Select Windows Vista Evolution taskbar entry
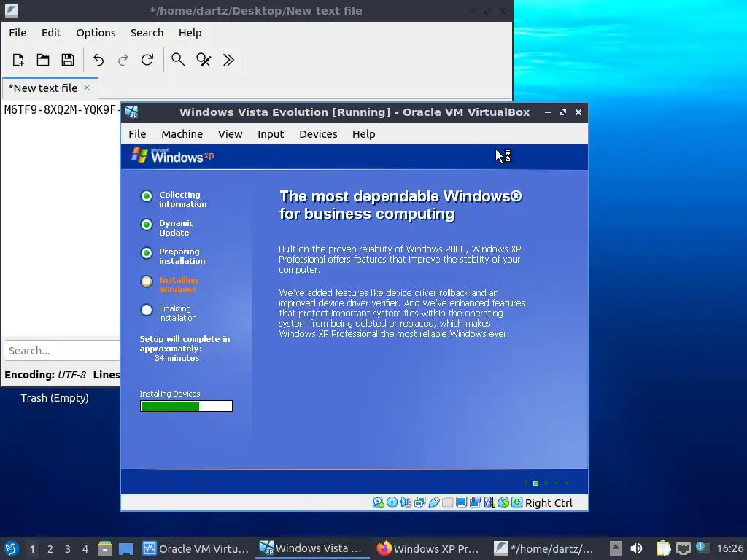 tap(311, 548)
